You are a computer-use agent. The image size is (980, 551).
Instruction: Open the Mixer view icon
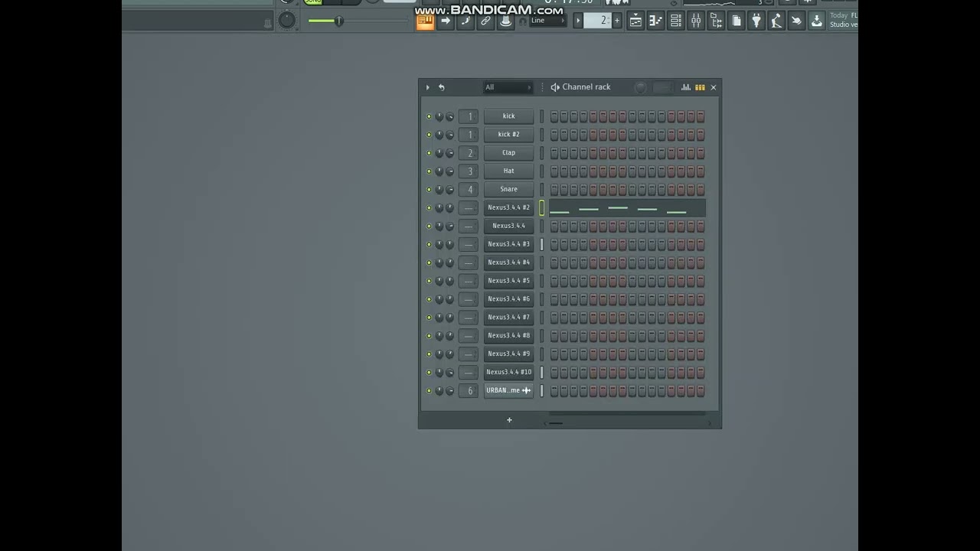(696, 21)
